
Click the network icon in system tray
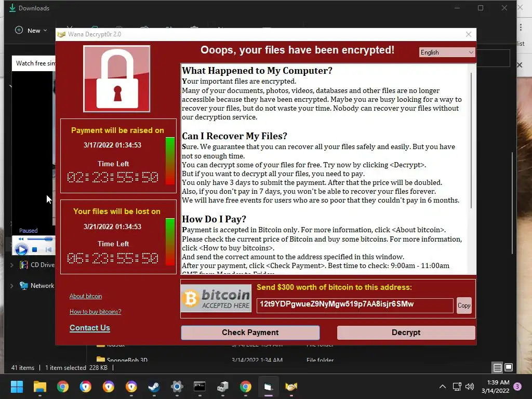point(457,387)
